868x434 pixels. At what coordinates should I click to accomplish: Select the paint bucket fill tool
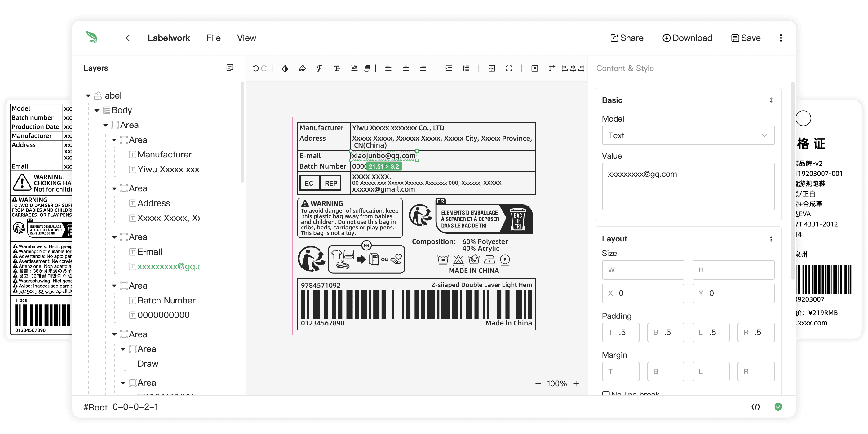[x=302, y=69]
